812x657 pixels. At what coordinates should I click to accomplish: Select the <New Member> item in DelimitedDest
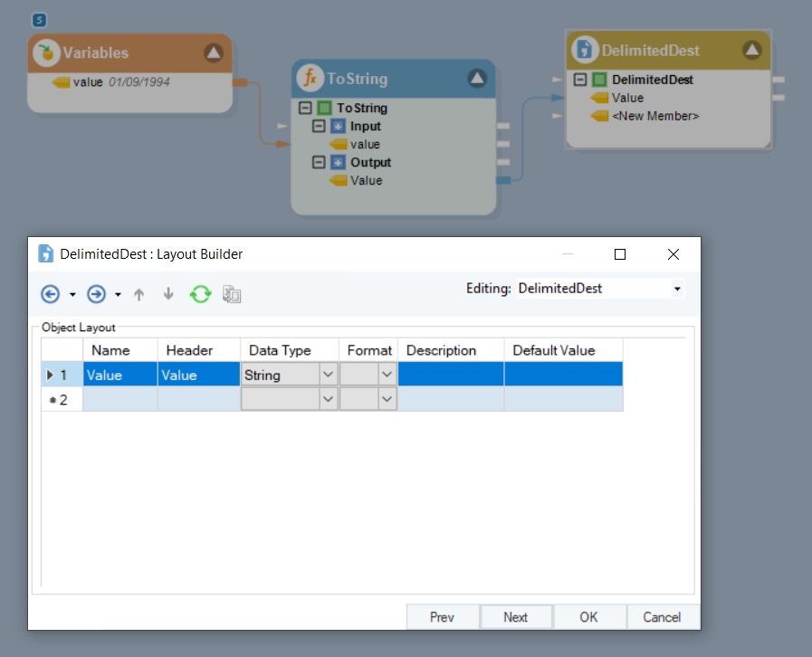tap(654, 116)
